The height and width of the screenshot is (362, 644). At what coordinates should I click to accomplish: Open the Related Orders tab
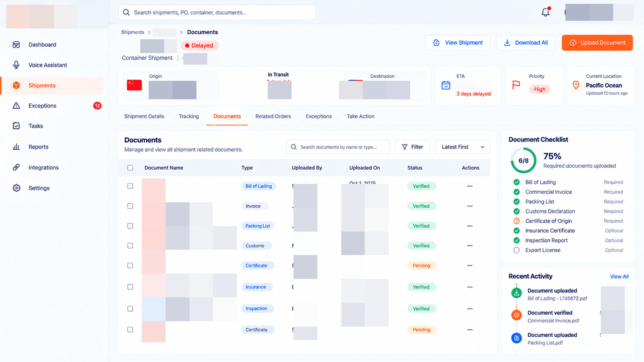273,116
